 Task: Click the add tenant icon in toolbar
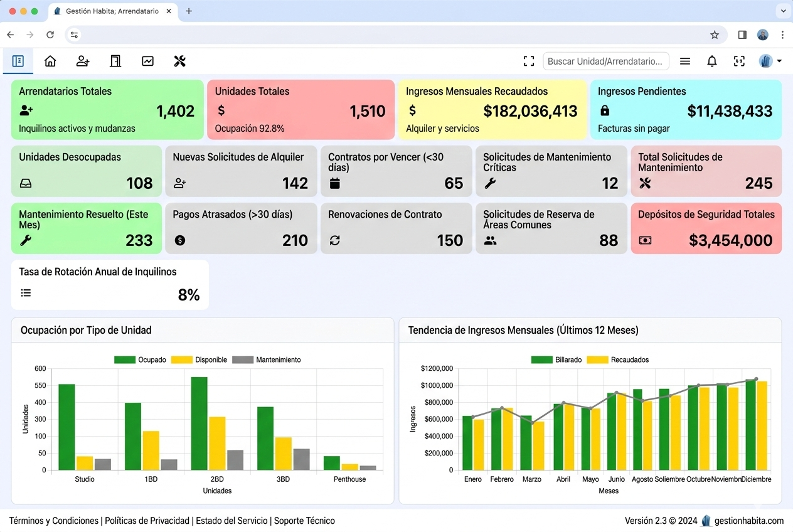(83, 61)
